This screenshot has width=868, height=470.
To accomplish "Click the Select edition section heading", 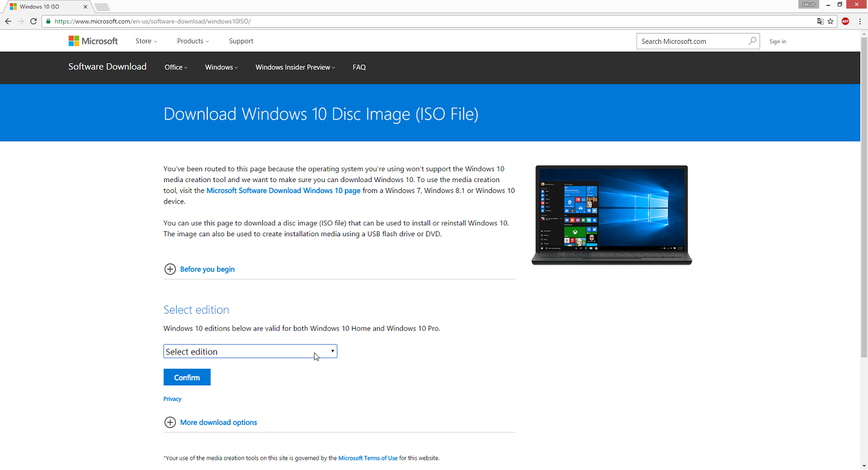I will (x=196, y=310).
